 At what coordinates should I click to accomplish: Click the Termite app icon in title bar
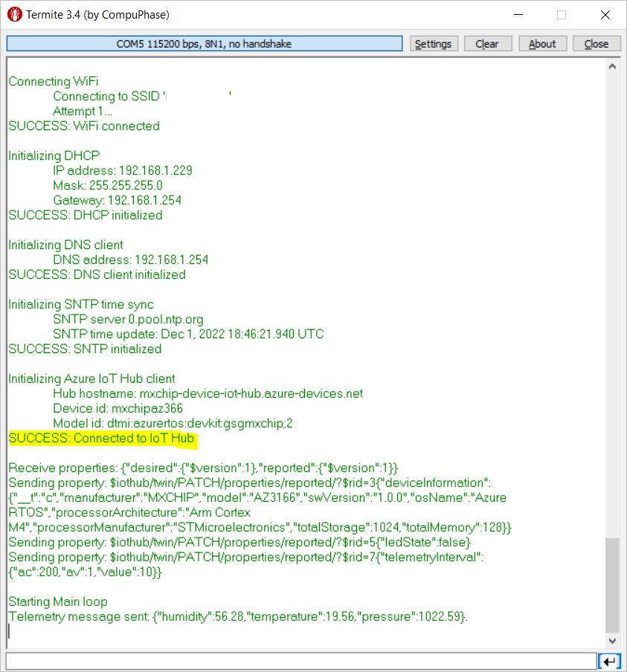click(x=15, y=15)
